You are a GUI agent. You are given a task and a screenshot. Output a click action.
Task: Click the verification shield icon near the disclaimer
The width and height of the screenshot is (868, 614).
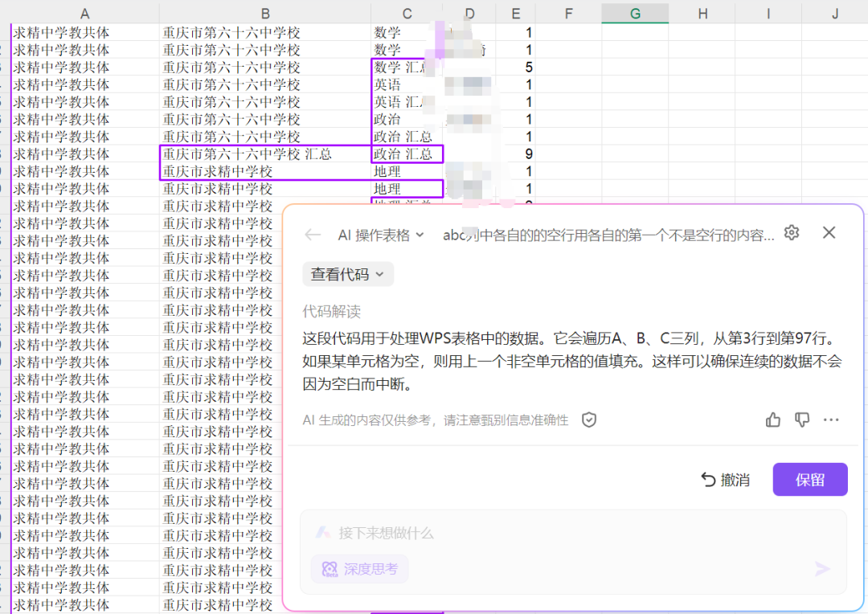(588, 420)
